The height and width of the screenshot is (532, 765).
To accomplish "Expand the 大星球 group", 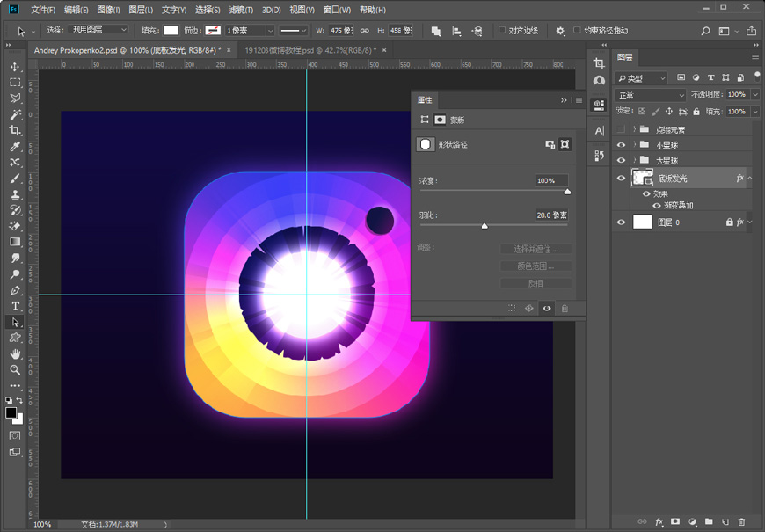I will pyautogui.click(x=634, y=160).
